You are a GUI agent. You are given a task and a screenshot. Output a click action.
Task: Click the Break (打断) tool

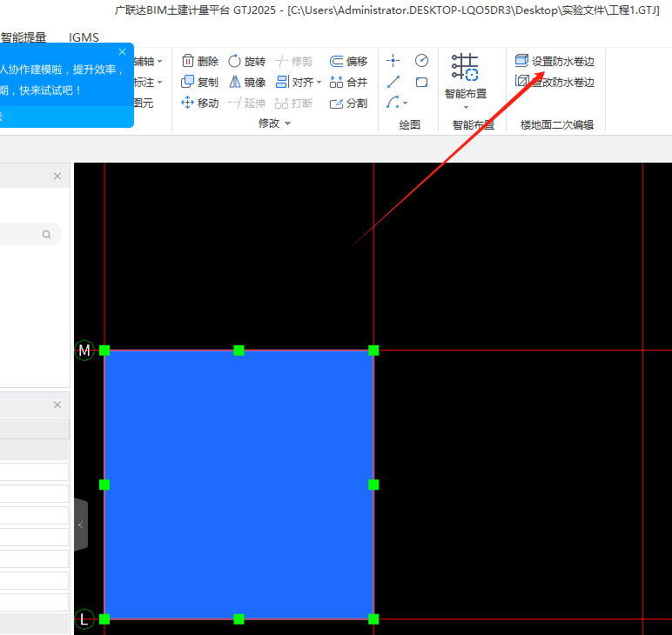tap(294, 103)
